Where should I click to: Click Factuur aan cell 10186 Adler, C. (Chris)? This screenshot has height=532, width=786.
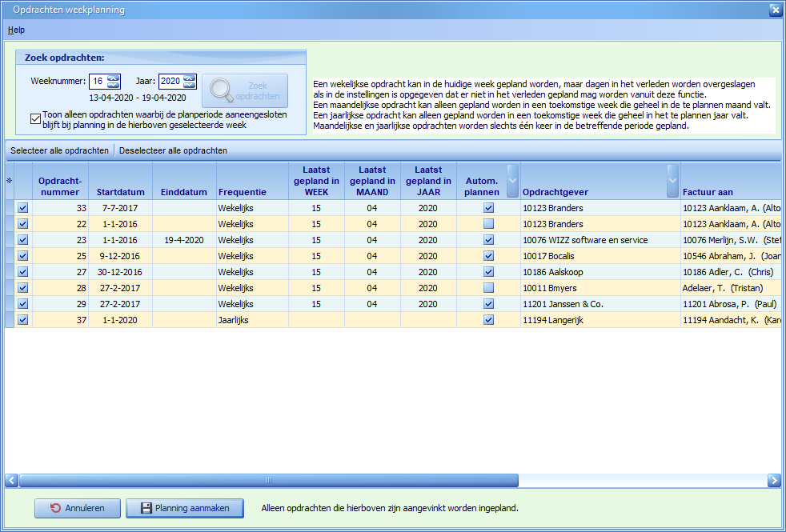pyautogui.click(x=731, y=272)
